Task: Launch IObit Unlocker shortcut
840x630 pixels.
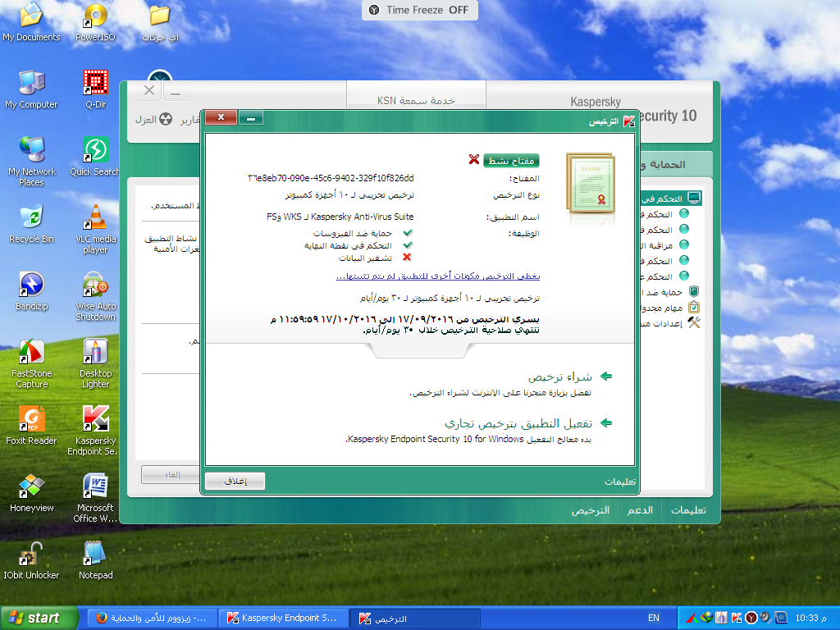Action: (31, 560)
